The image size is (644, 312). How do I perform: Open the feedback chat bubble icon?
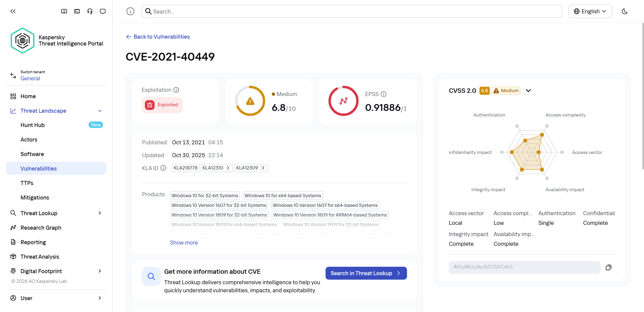coord(102,11)
